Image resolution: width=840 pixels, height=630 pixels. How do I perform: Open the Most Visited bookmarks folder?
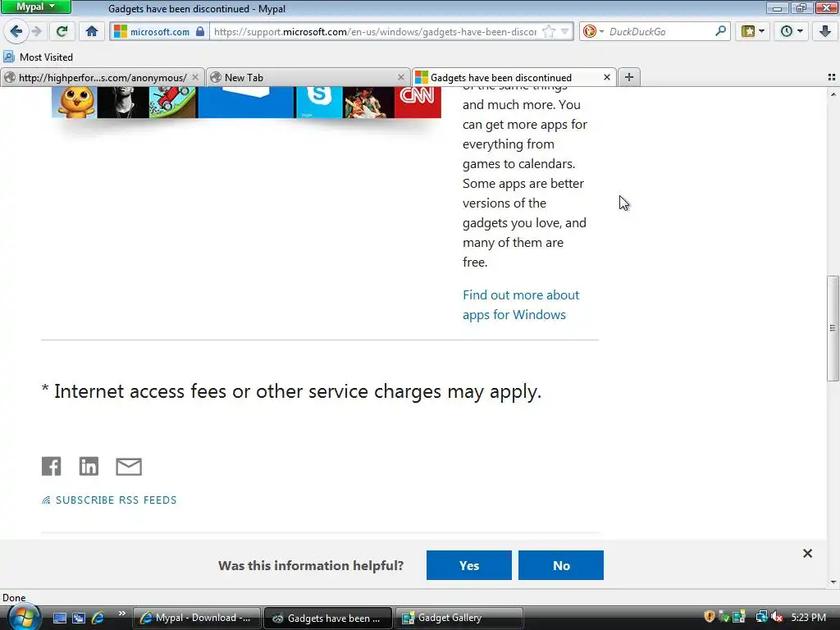click(38, 57)
